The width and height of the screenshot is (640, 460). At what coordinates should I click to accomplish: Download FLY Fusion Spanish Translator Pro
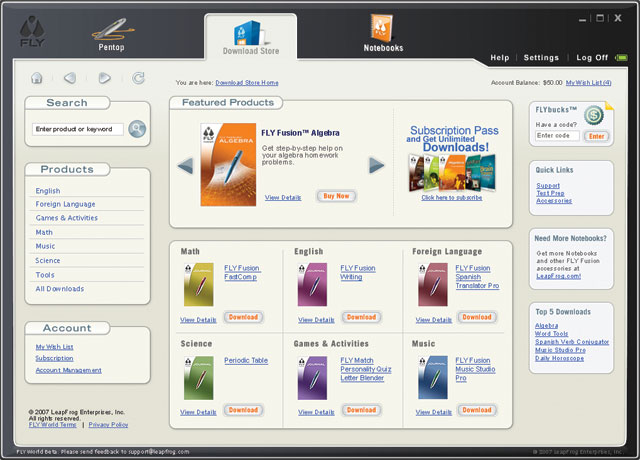click(476, 318)
